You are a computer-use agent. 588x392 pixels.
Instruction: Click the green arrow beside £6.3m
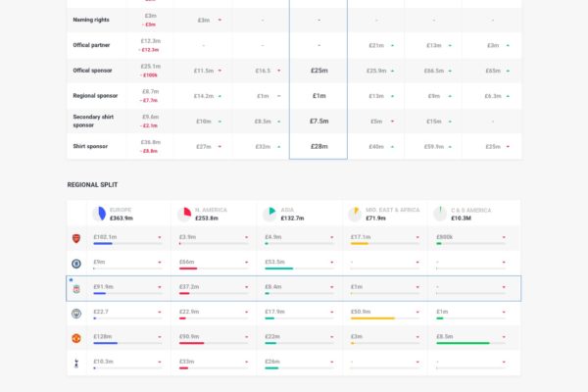508,96
